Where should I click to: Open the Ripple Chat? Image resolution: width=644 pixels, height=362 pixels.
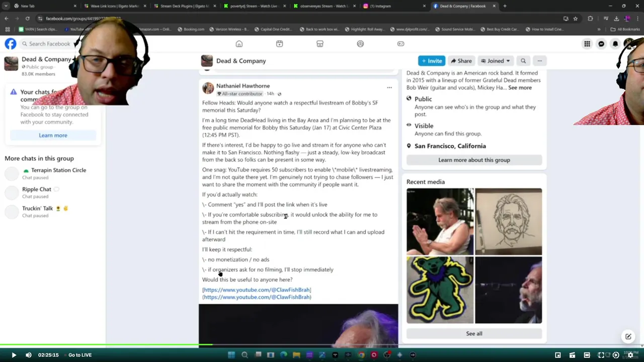click(53, 193)
